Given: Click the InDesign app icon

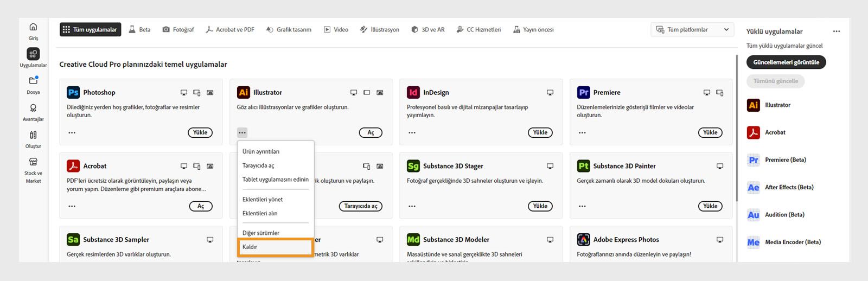Looking at the screenshot, I should tap(413, 92).
